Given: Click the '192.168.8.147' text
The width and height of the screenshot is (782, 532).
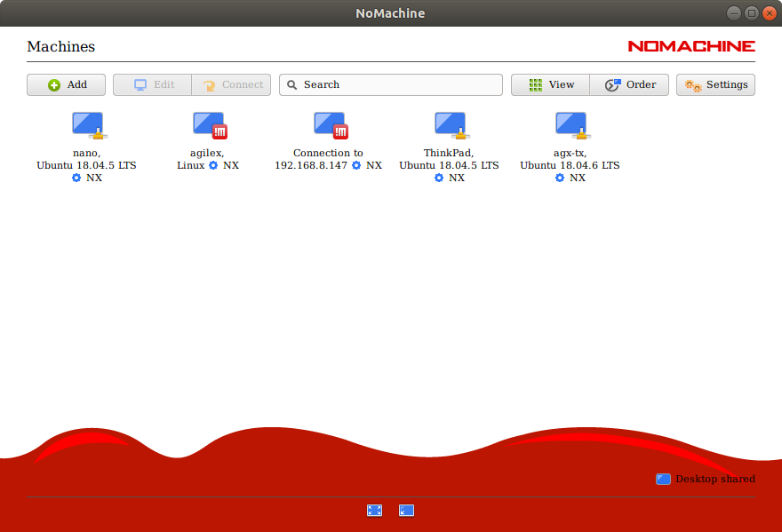Looking at the screenshot, I should [311, 165].
